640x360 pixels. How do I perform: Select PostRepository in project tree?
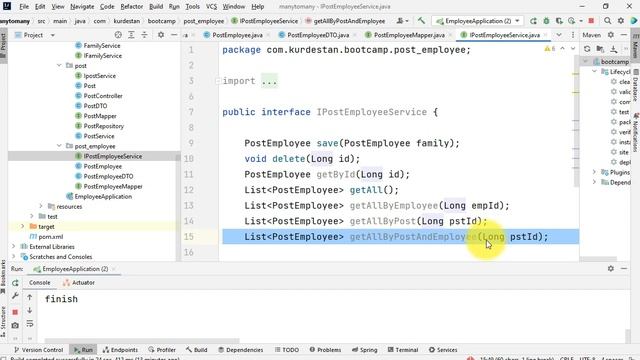104,126
